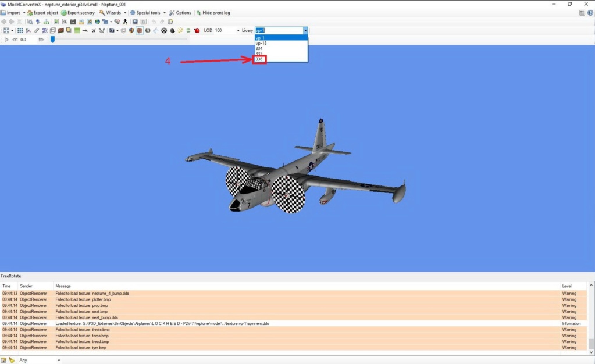The image size is (595, 364).
Task: Open the Special tools menu
Action: [x=145, y=13]
